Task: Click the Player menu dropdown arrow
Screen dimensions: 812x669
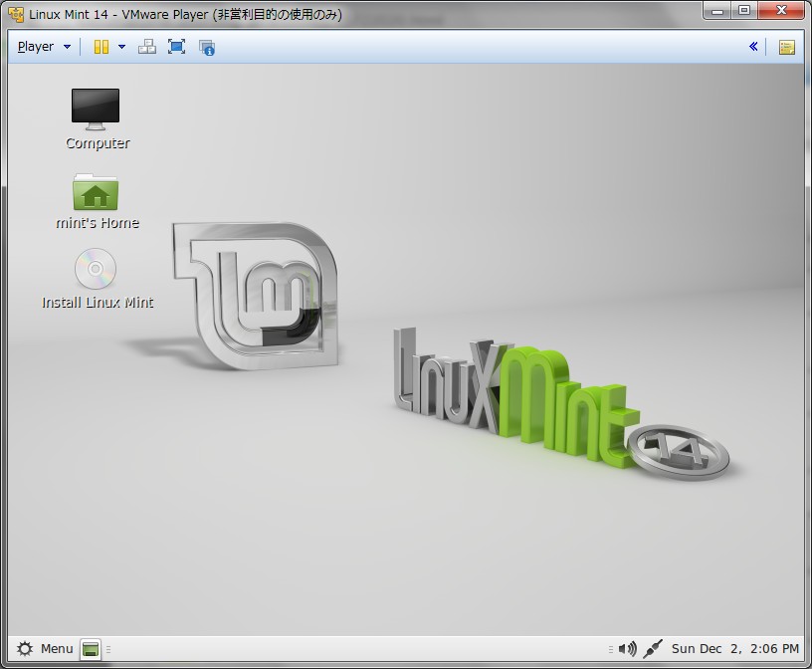Action: pos(67,47)
